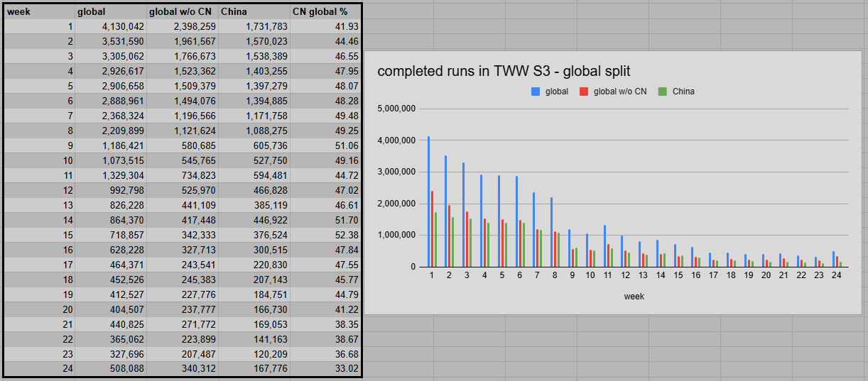This screenshot has width=868, height=381.
Task: Click the 5,000,000 y-axis label
Action: point(398,109)
